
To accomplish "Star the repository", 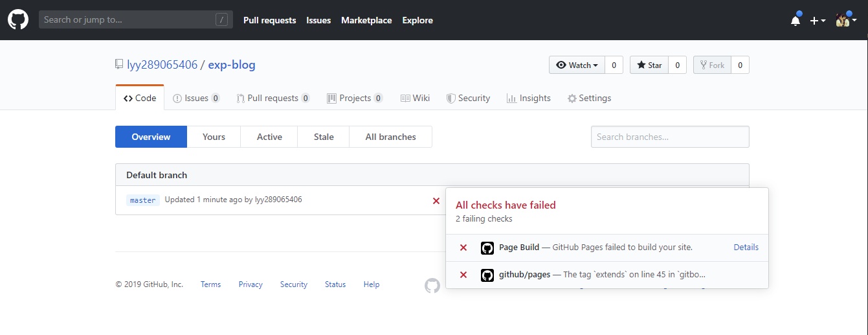I will coord(649,65).
